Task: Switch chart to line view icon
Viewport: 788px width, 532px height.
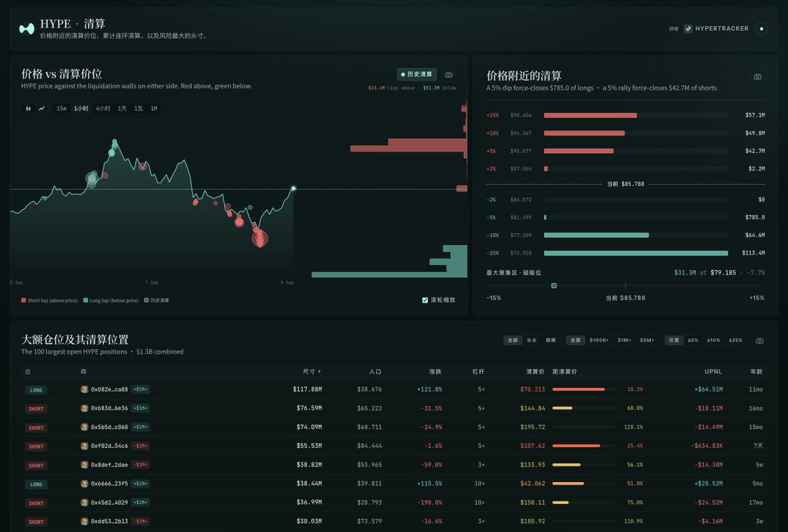Action: click(41, 108)
